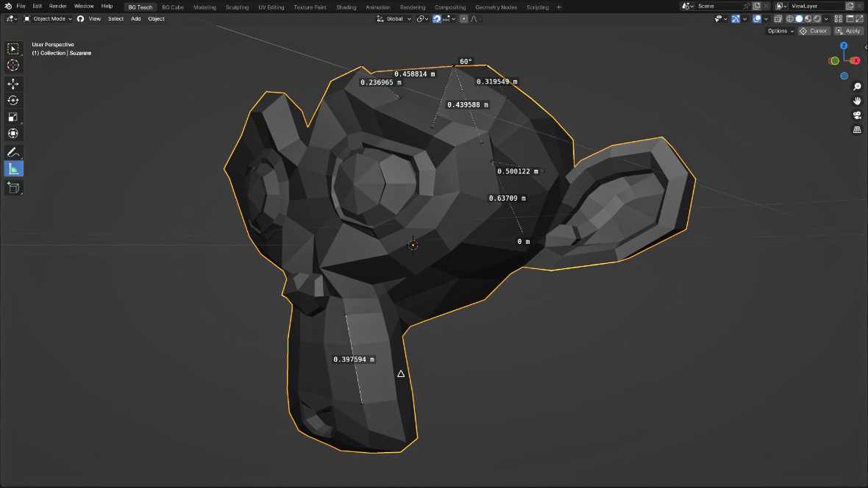The height and width of the screenshot is (488, 868).
Task: Activate the Rotate tool
Action: point(13,101)
